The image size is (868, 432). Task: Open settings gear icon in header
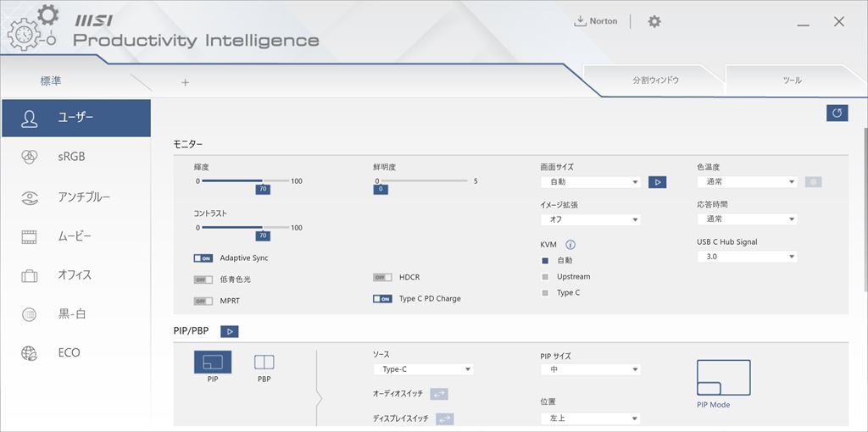pyautogui.click(x=654, y=21)
